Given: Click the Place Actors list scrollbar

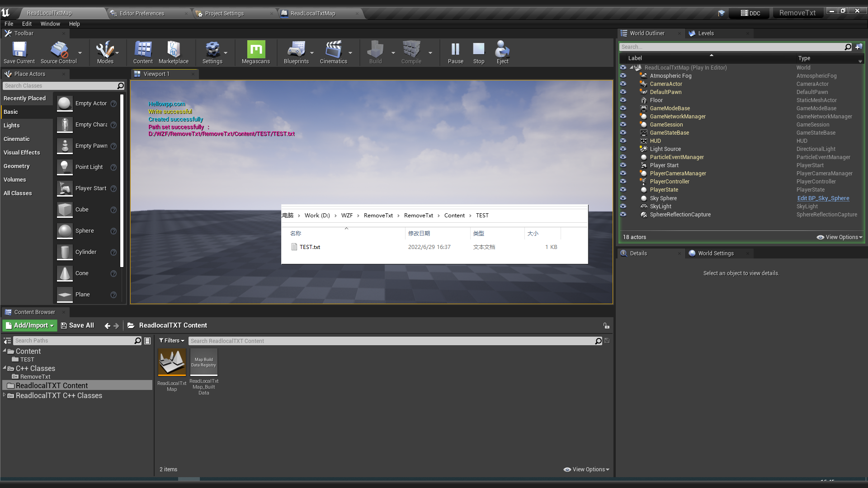Looking at the screenshot, I should coord(122,181).
